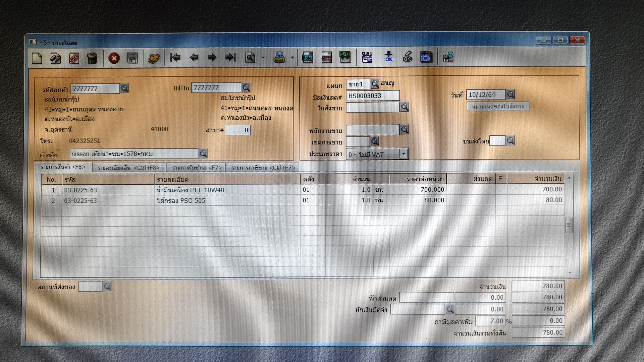The image size is (644, 362).
Task: Click the 700.000 unit price cell
Action: pos(418,190)
